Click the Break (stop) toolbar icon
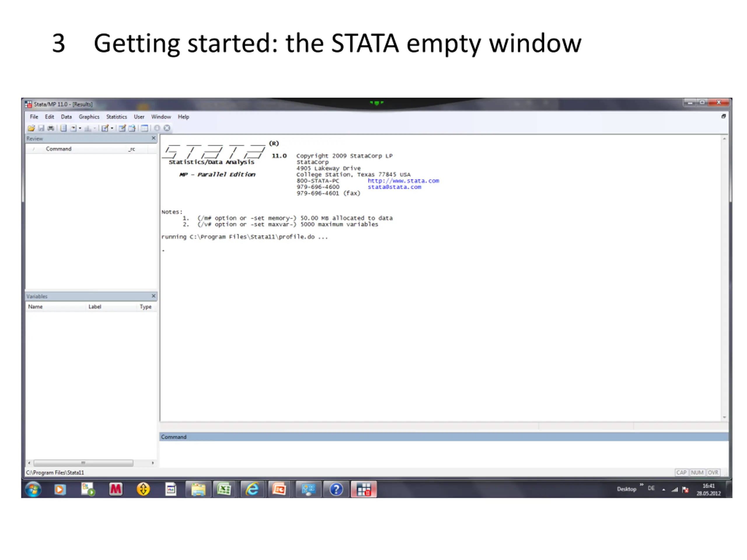747x560 pixels. point(167,128)
